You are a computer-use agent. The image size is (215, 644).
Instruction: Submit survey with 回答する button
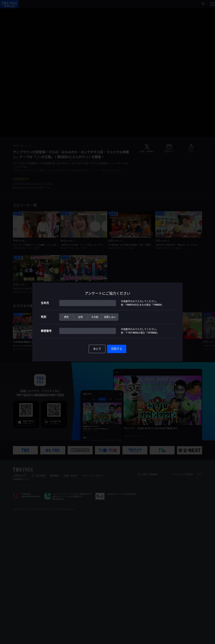coord(117,349)
